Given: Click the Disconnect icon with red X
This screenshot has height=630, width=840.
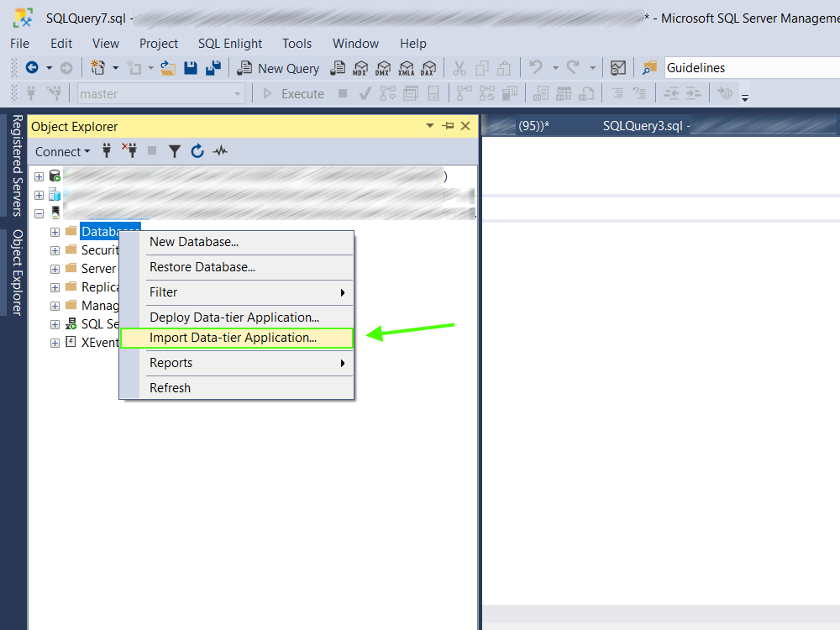Looking at the screenshot, I should coord(129,151).
